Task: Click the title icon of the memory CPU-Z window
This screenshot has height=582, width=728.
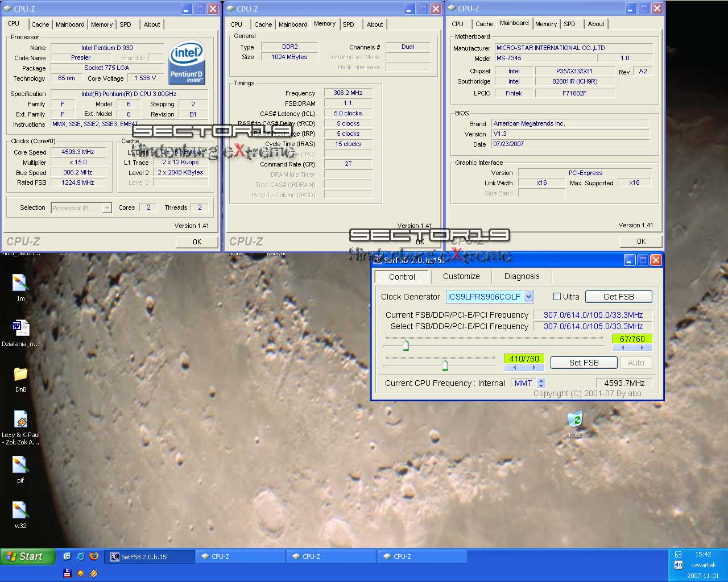Action: [230, 9]
